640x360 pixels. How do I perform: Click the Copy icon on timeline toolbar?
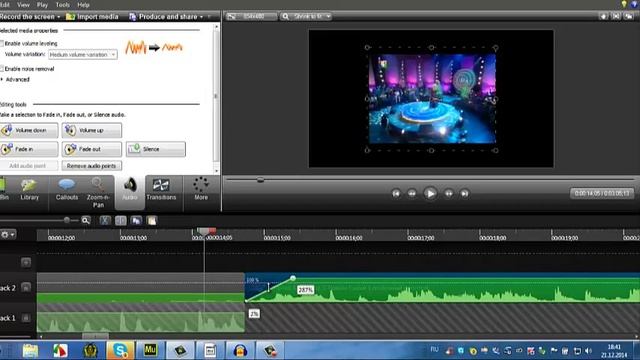coord(136,220)
